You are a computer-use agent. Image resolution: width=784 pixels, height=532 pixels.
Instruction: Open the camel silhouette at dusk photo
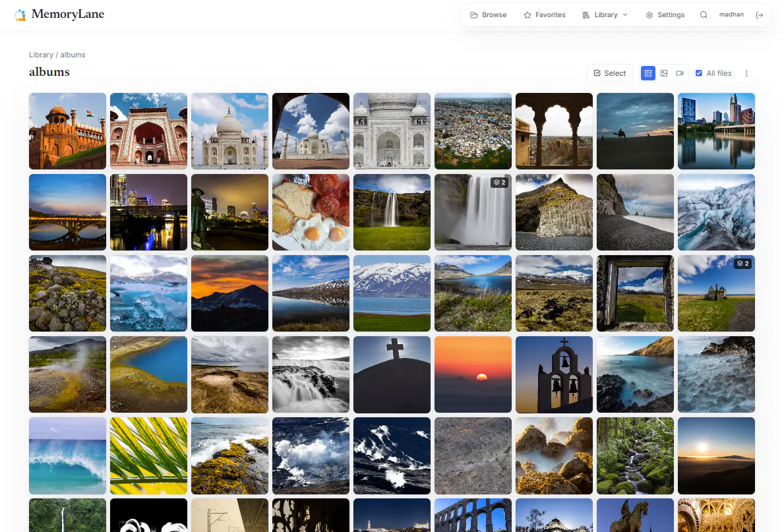point(635,131)
